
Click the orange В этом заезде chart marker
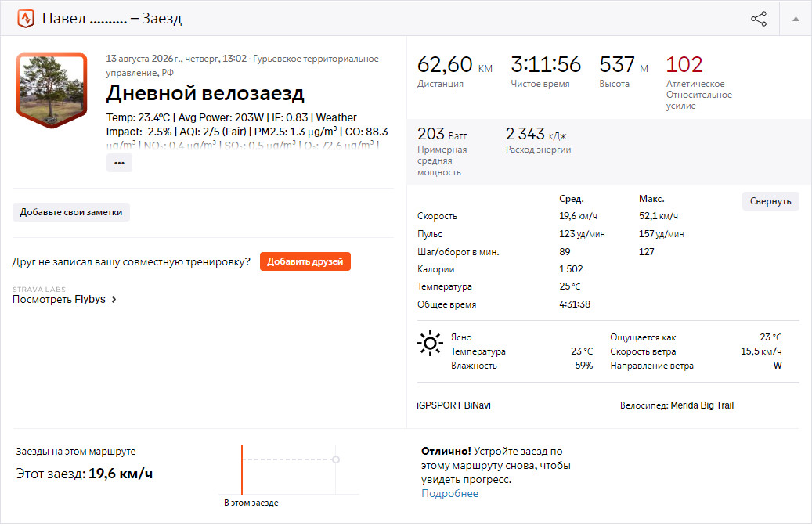click(242, 469)
